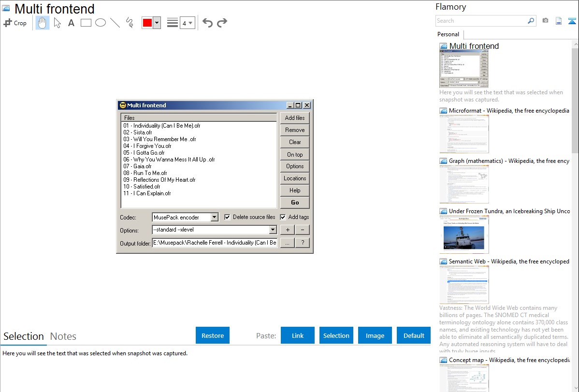Toggle Delete source files checkbox
Viewport: 579px width, 392px height.
point(228,217)
